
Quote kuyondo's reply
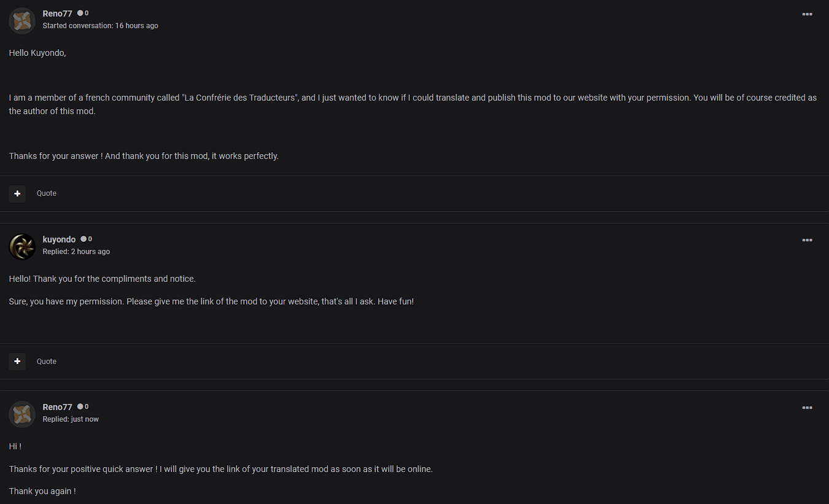47,362
